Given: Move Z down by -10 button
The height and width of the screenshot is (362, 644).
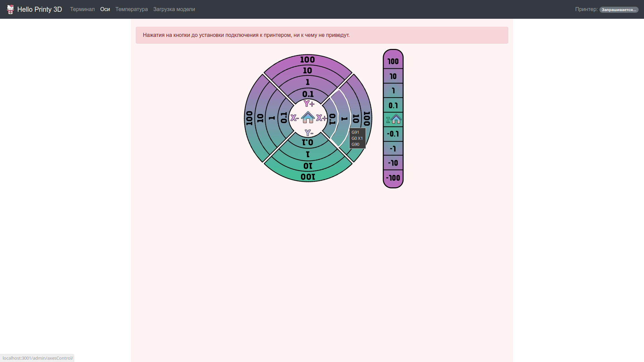Looking at the screenshot, I should (393, 163).
